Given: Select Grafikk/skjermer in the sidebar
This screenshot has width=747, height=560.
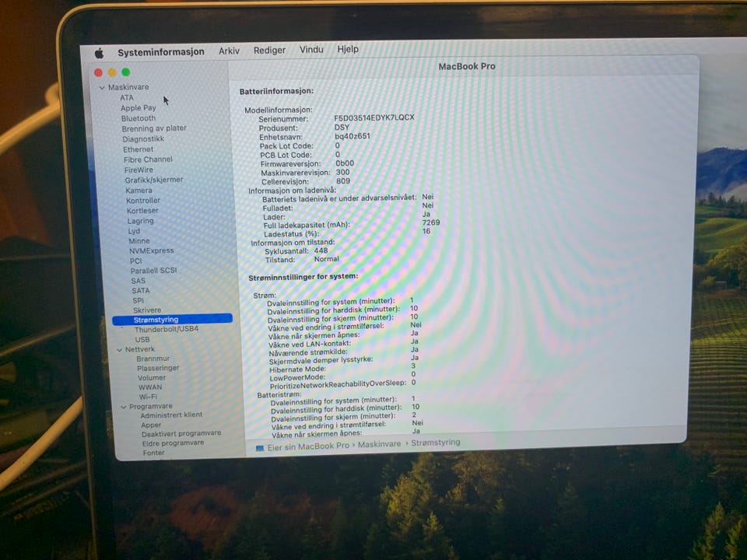Looking at the screenshot, I should pyautogui.click(x=154, y=180).
